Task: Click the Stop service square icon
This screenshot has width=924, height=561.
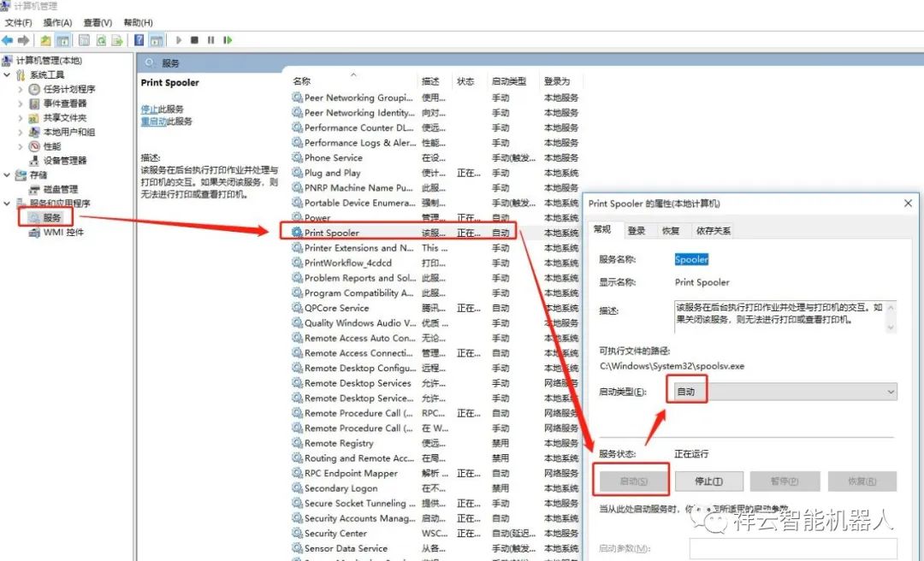Action: click(194, 40)
